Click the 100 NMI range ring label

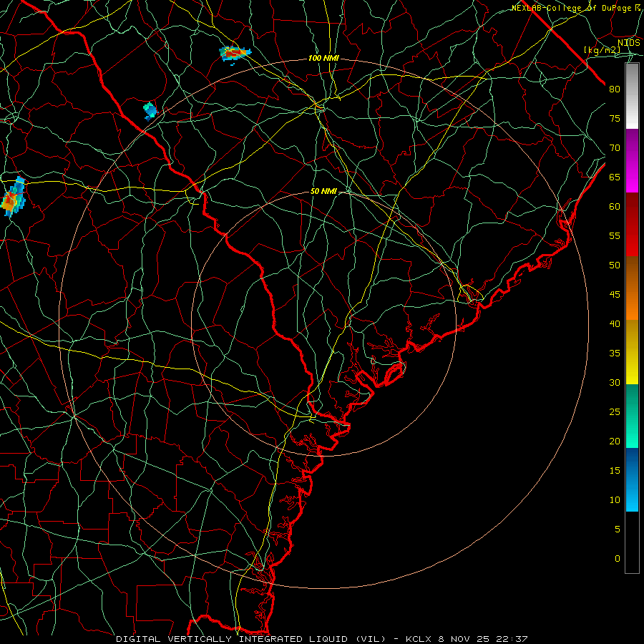[x=323, y=59]
